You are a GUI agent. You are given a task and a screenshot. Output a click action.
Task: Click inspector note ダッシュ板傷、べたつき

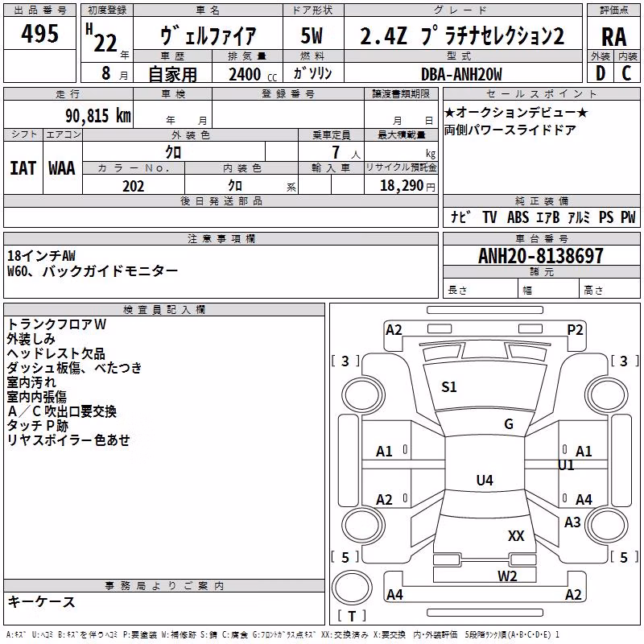point(74,368)
